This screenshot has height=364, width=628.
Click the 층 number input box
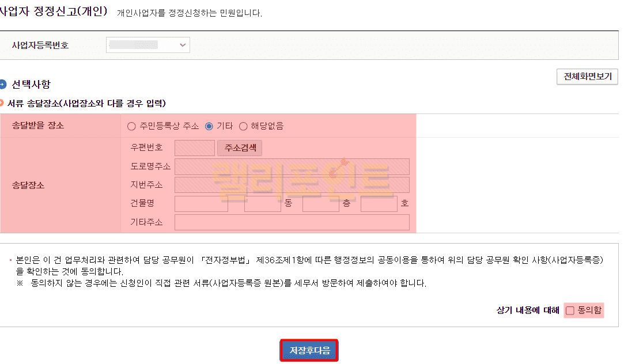point(320,204)
